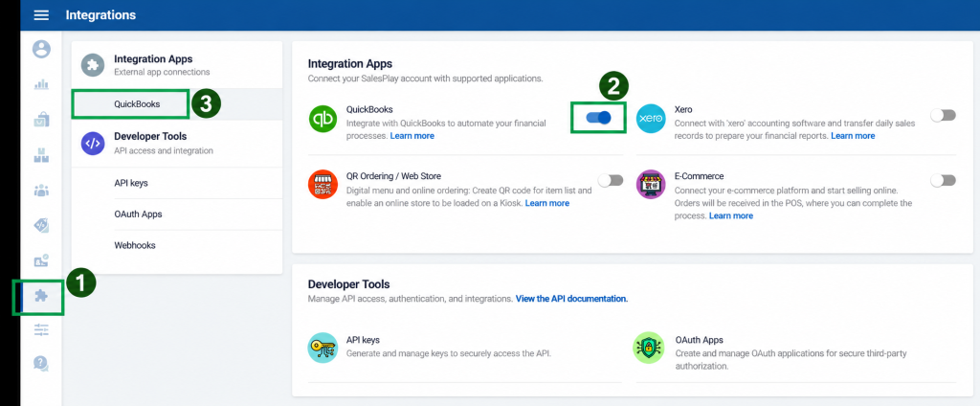The image size is (980, 406).
Task: Enable the E-Commerce integration toggle
Action: (x=943, y=180)
